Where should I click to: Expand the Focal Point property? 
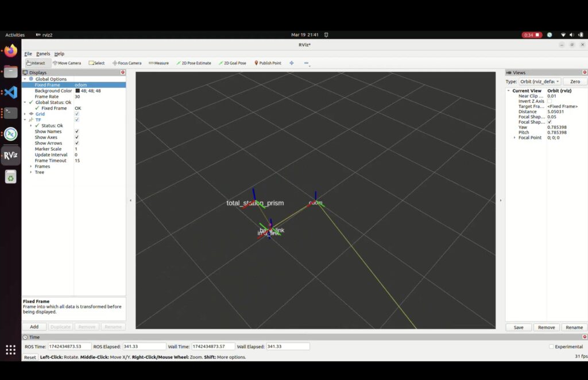pos(514,138)
